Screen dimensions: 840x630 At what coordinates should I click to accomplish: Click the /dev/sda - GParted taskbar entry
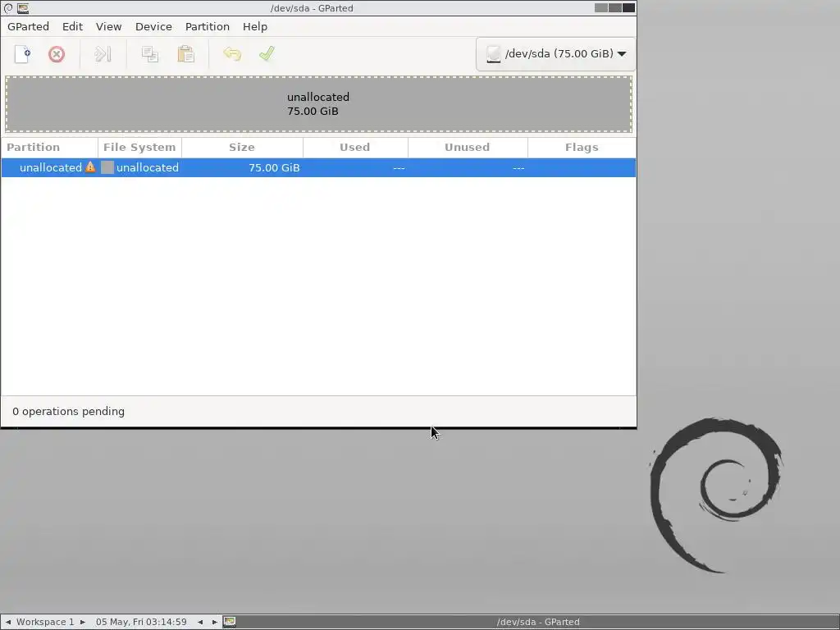point(538,622)
